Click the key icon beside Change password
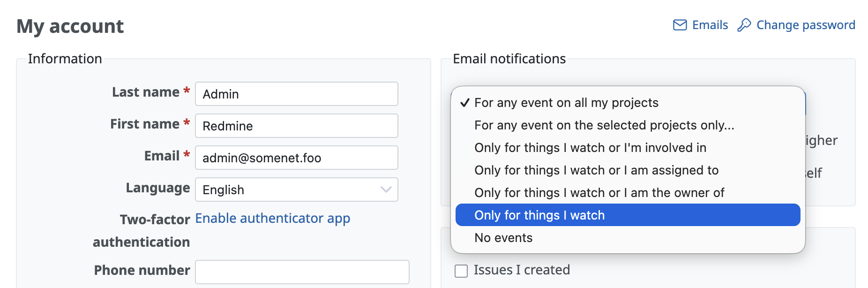The height and width of the screenshot is (288, 868). (x=744, y=25)
